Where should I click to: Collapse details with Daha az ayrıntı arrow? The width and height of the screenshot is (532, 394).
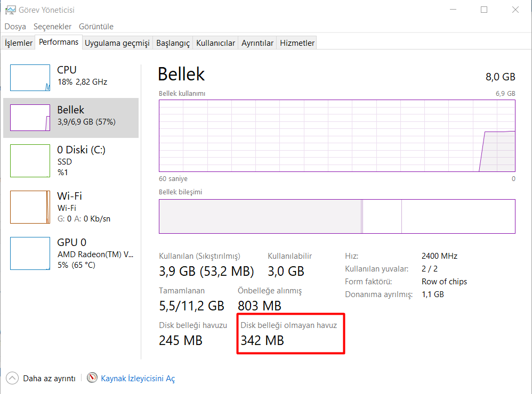pyautogui.click(x=12, y=378)
